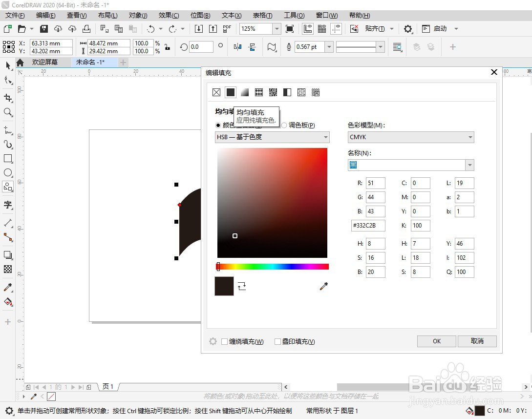Select the Ellipse tool
The image size is (532, 419).
coord(8,173)
